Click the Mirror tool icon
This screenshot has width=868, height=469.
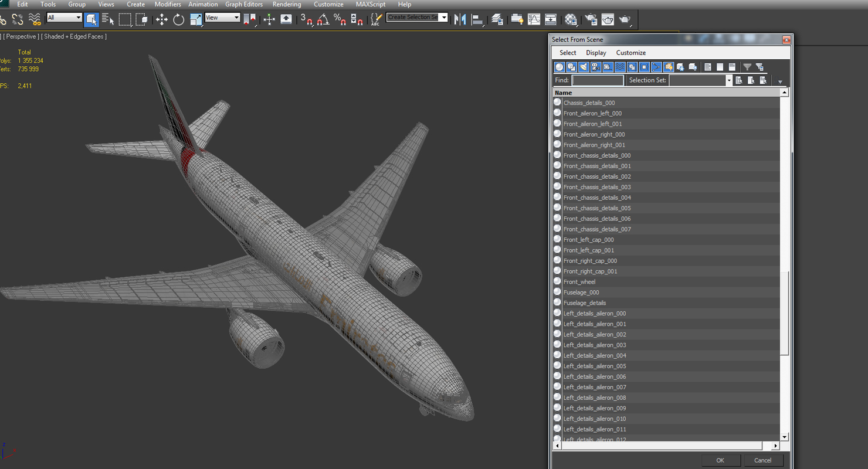(460, 19)
